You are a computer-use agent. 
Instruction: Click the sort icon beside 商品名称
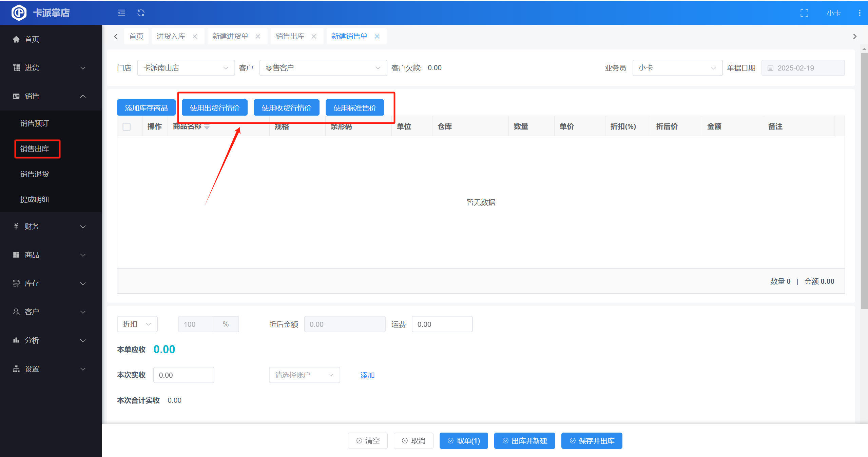pyautogui.click(x=207, y=126)
